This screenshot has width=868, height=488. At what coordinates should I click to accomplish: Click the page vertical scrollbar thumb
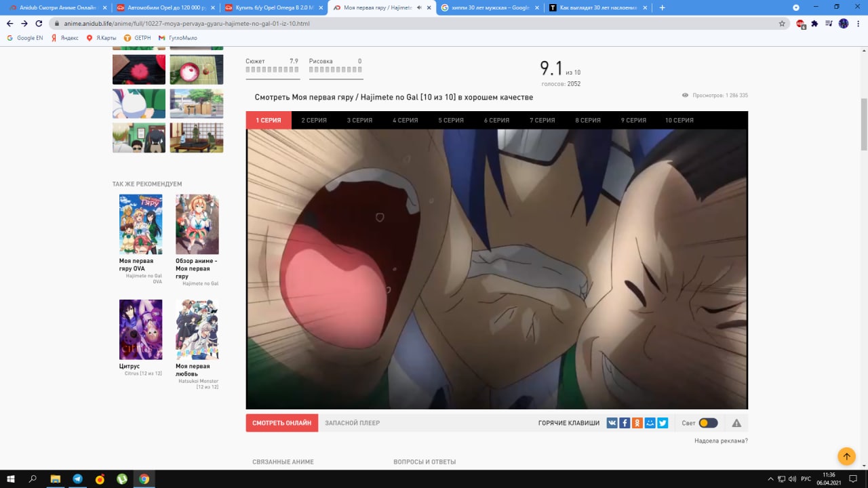(x=863, y=124)
